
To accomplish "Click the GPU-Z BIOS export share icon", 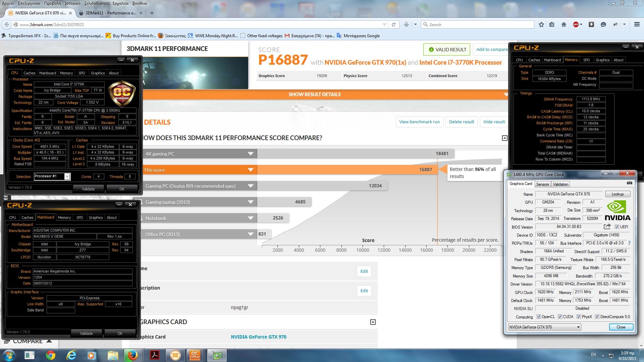I will 607,227.
